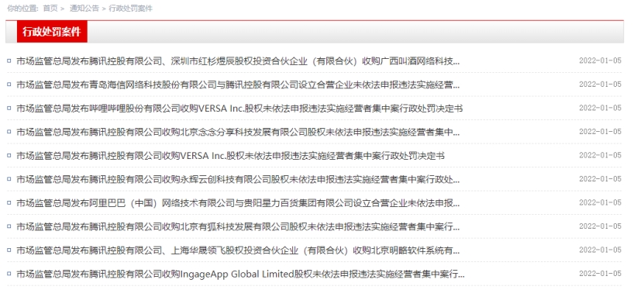Click bullet icon beside 青岛海信 notice
This screenshot has width=644, height=290.
point(9,85)
